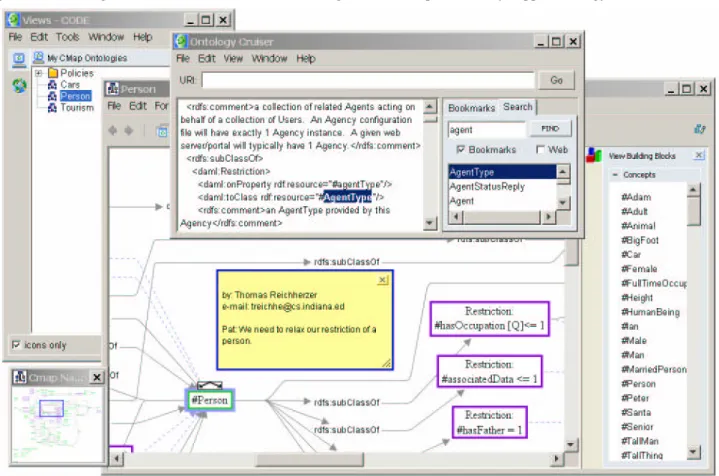Switch to the Bookmarks tab
The image size is (719, 476).
point(471,108)
